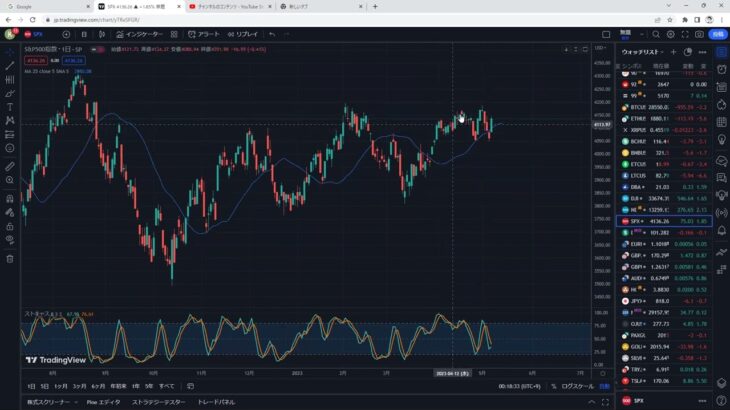
Task: Open watchlist advanced view pie icon
Action: click(688, 52)
